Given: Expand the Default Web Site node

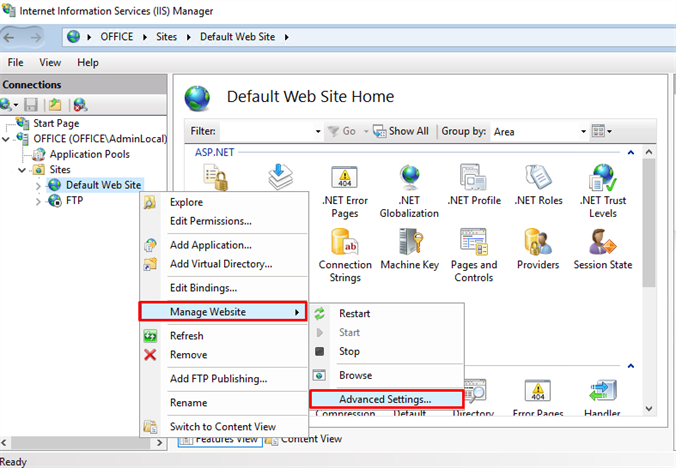Looking at the screenshot, I should tap(38, 186).
